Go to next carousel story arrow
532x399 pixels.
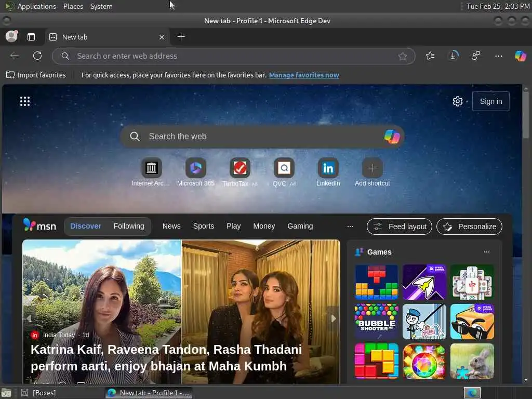point(334,318)
